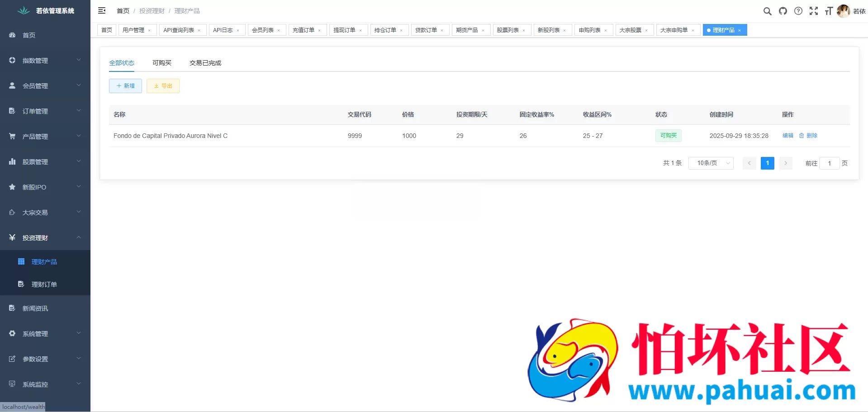Toggle fullscreen mode icon
The width and height of the screenshot is (868, 412).
coord(814,11)
